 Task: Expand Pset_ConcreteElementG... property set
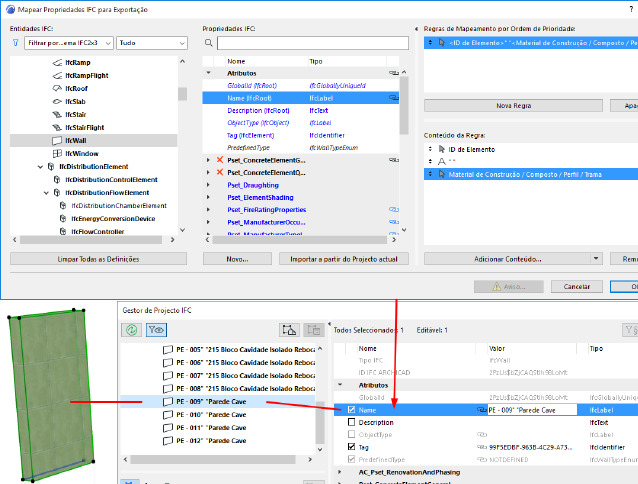click(x=208, y=160)
